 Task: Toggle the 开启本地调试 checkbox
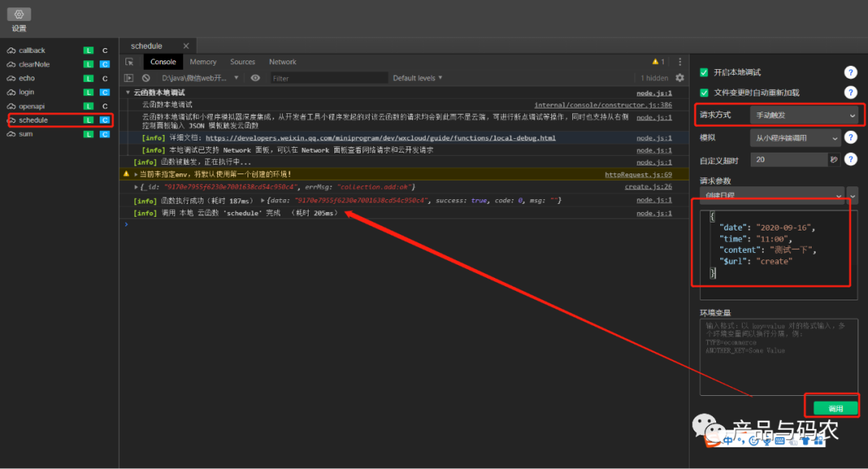point(704,72)
